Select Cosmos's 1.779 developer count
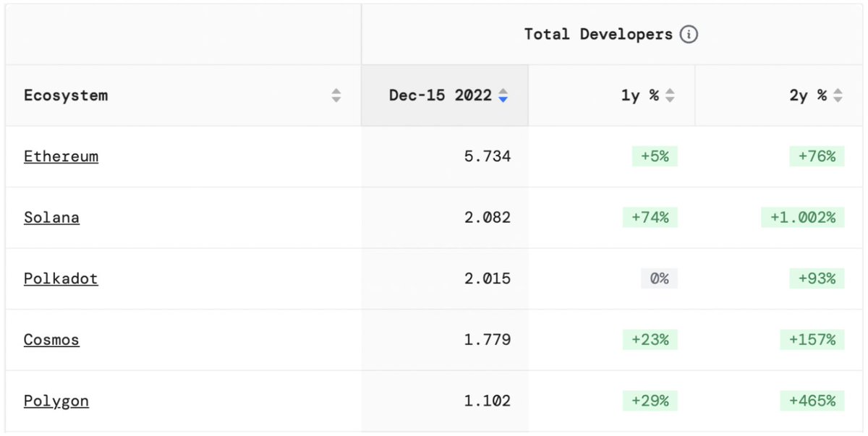The height and width of the screenshot is (436, 868). tap(488, 339)
